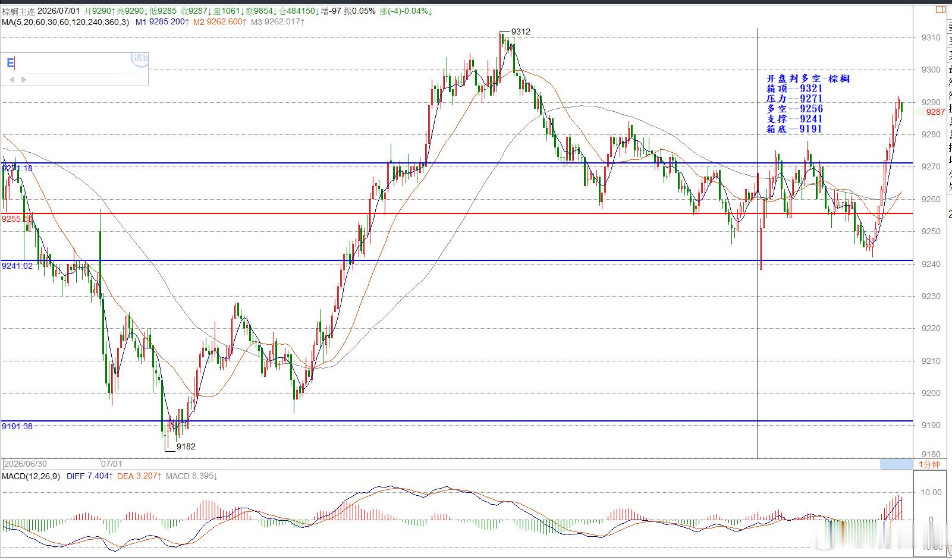Click the 07/01 date on the time axis
952x560 pixels.
[x=111, y=464]
